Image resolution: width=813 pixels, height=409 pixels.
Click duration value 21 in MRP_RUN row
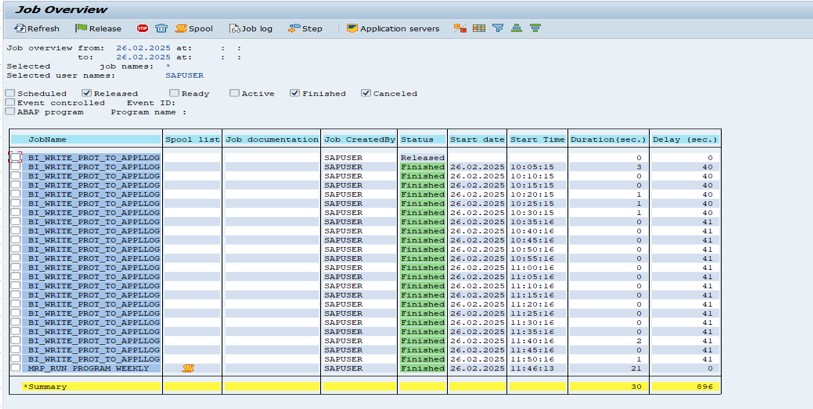(637, 369)
